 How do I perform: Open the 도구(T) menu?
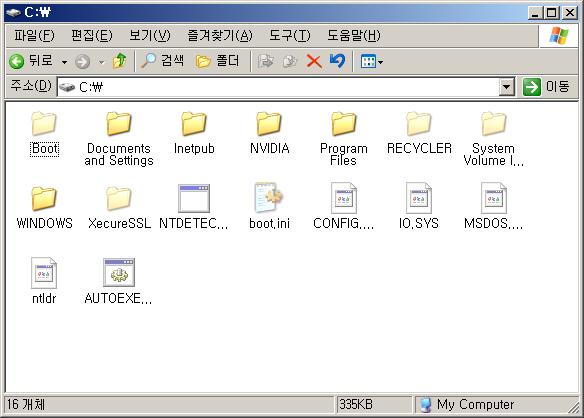[x=290, y=36]
